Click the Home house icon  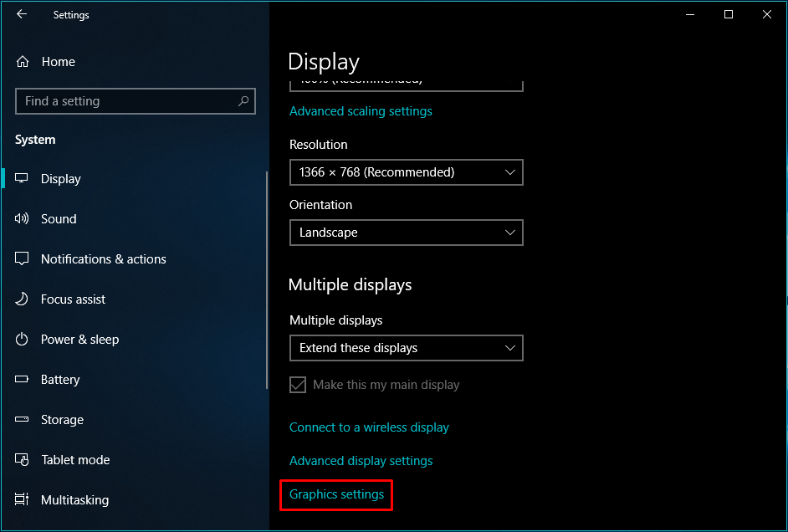(x=22, y=61)
